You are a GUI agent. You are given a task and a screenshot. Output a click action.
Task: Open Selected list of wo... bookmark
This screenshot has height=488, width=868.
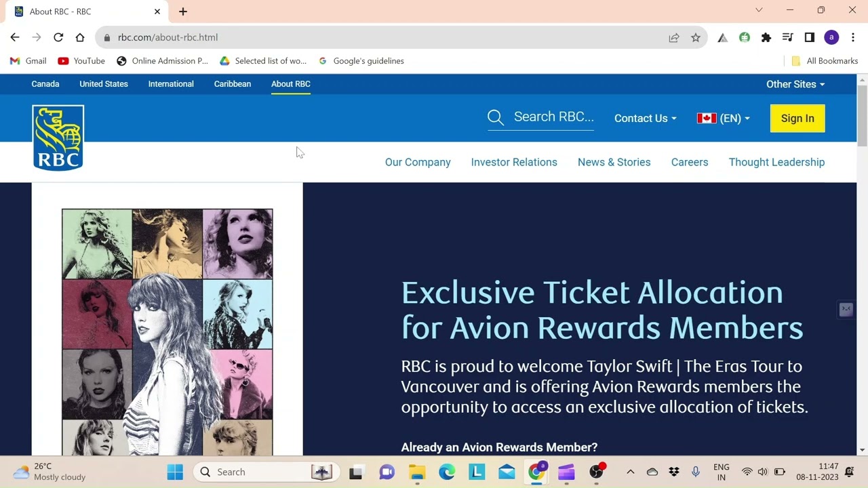click(x=263, y=61)
